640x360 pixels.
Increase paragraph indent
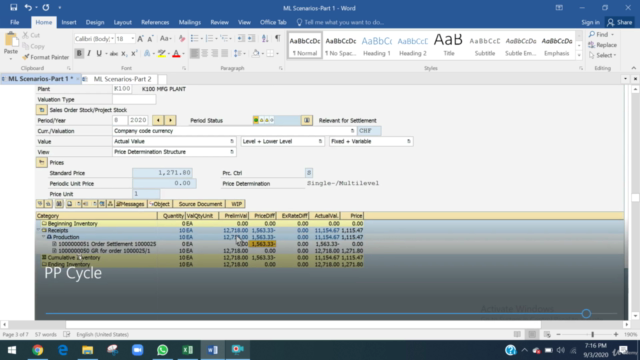251,38
